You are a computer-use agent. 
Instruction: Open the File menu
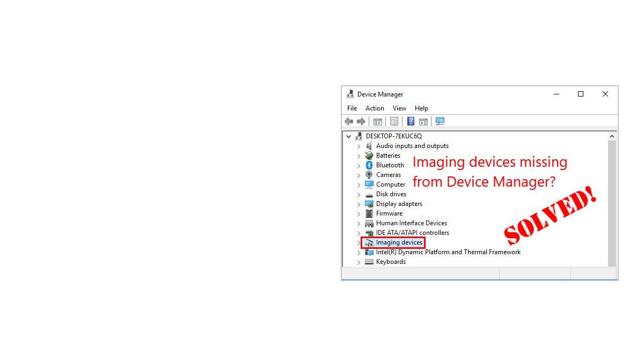coord(352,108)
